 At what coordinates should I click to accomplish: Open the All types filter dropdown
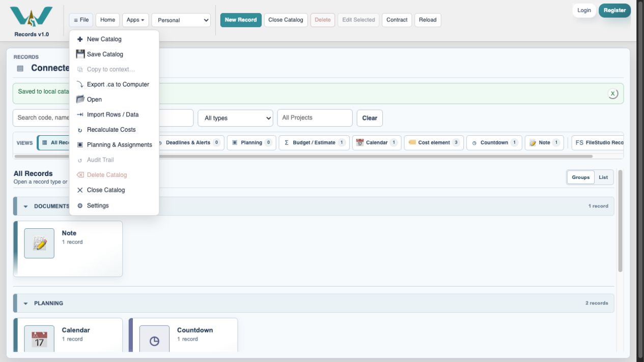pos(235,118)
